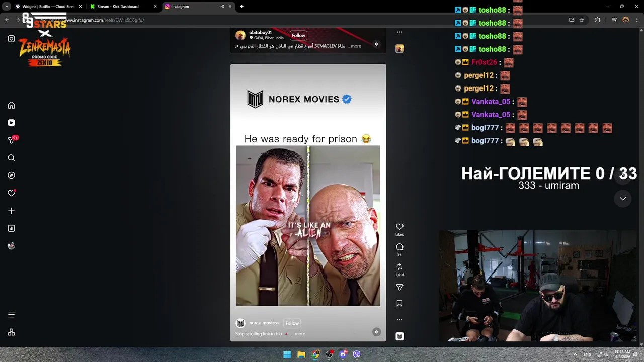
Task: Open Windows Start menu
Action: pos(287,354)
